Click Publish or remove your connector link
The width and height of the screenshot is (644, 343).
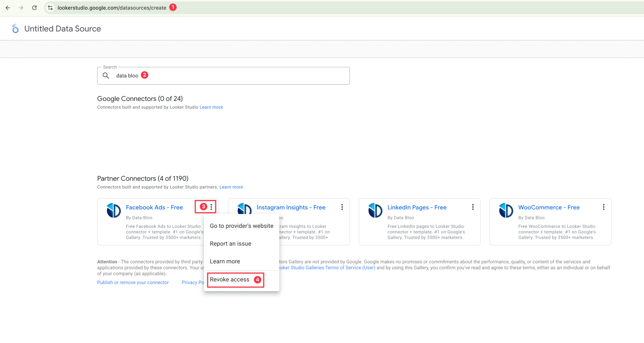(133, 282)
